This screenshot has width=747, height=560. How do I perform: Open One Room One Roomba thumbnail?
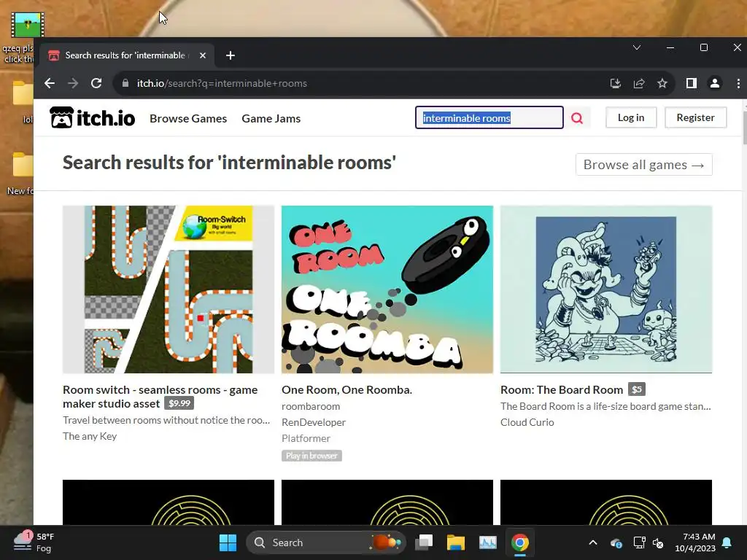tap(387, 289)
